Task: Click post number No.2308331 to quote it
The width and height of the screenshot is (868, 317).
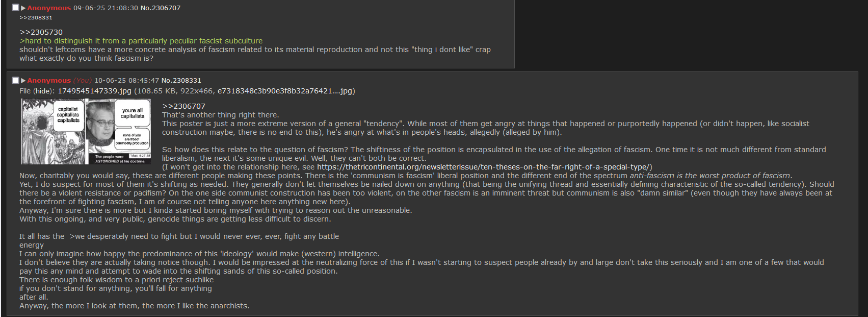Action: (x=181, y=81)
